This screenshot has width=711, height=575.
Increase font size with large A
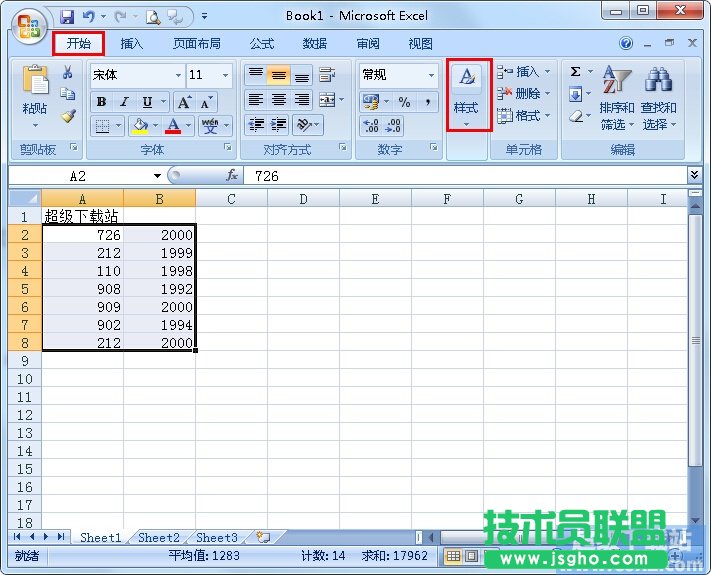184,102
